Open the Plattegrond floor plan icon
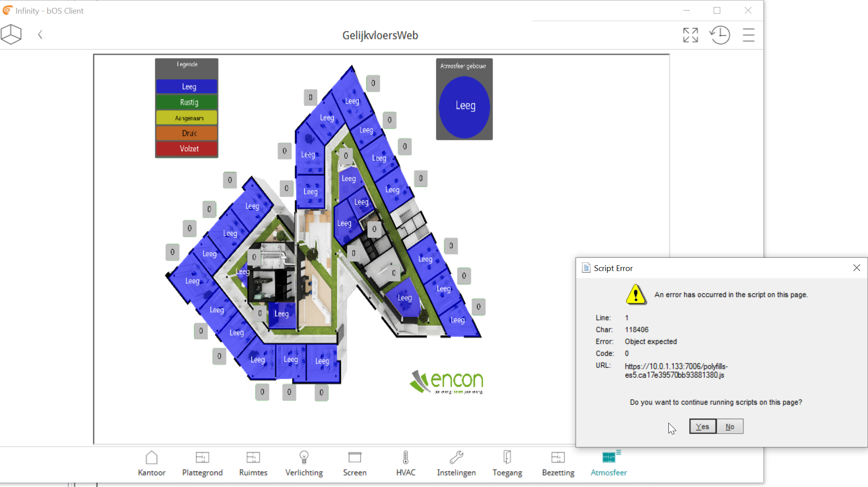 click(x=202, y=463)
